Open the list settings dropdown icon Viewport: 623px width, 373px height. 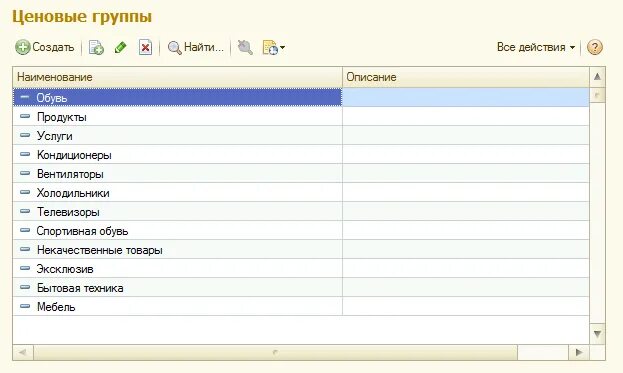[273, 48]
